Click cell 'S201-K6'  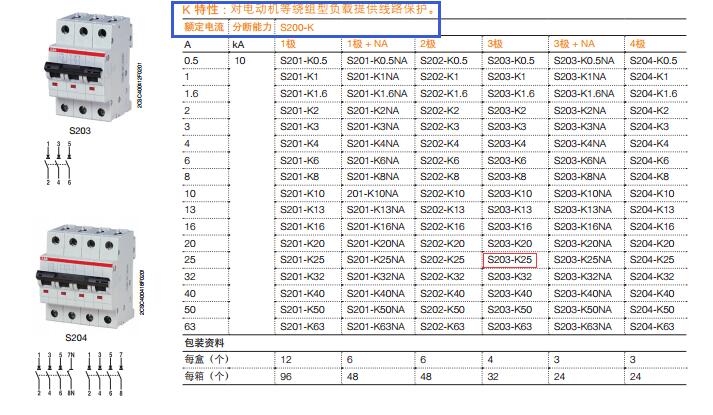point(300,160)
